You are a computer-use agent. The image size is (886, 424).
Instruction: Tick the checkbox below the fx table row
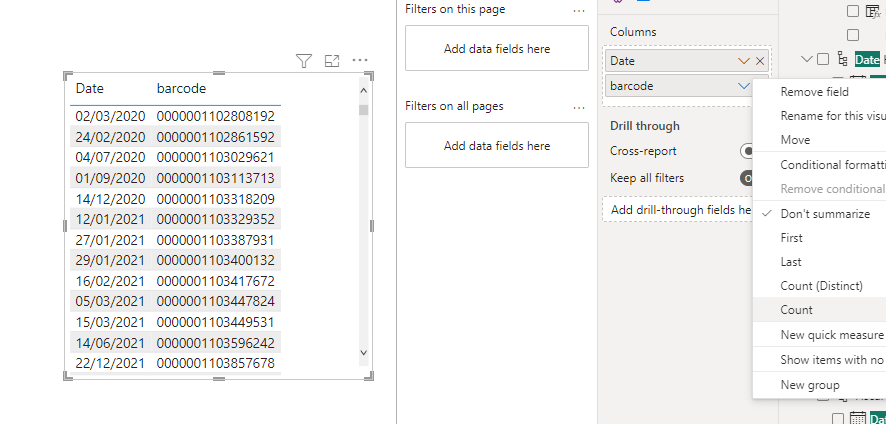(x=853, y=35)
